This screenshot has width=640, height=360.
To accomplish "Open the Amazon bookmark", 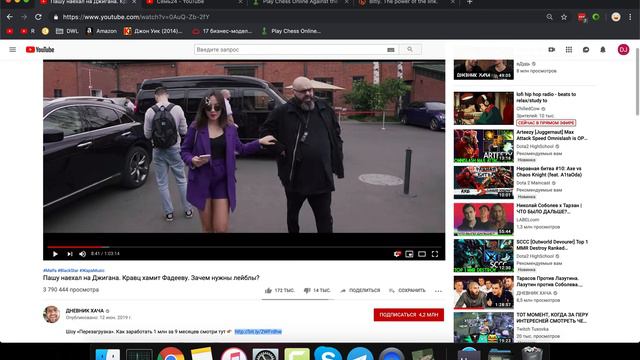I will [102, 31].
